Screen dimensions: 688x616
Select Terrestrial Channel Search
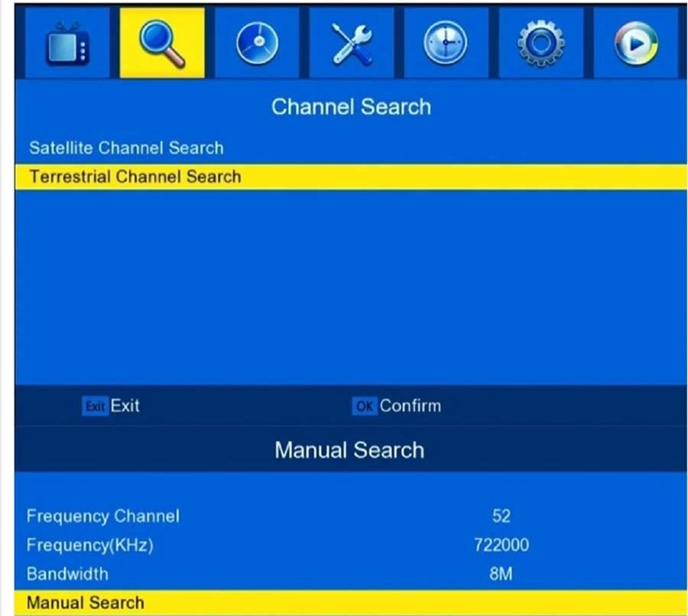351,177
